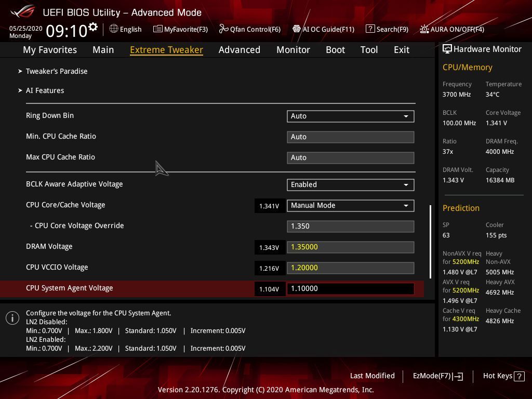This screenshot has width=532, height=399.
Task: Click the 09:10 clock display
Action: [x=66, y=31]
